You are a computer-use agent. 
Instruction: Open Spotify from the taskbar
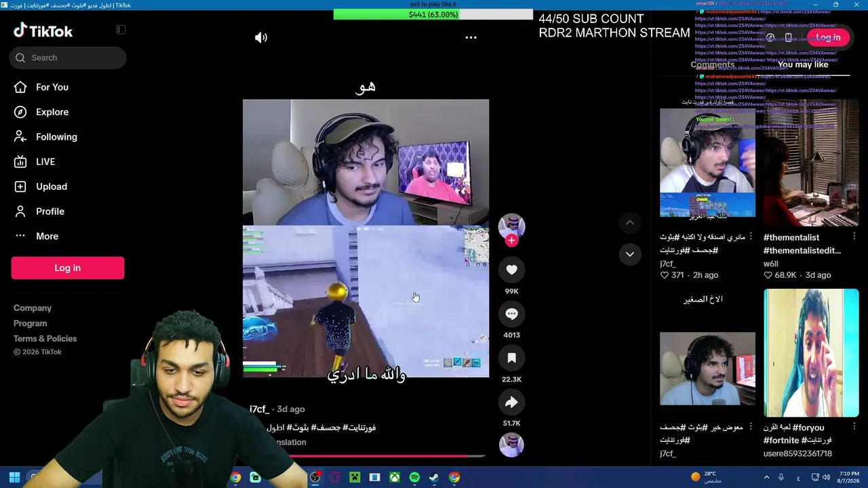pyautogui.click(x=414, y=477)
